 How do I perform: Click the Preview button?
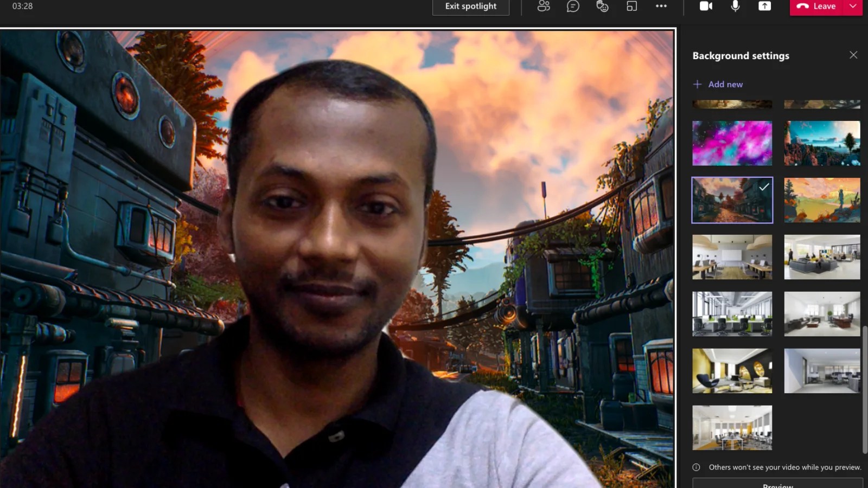point(777,484)
